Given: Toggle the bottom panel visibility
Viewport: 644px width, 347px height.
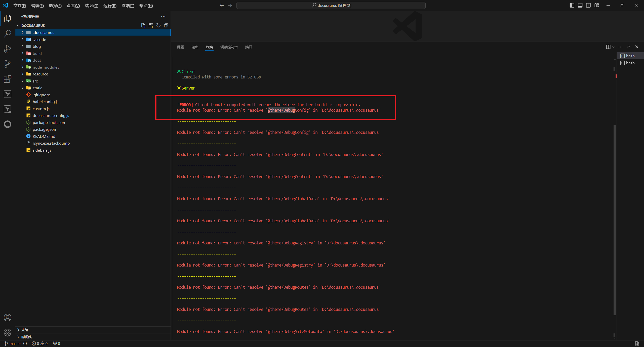Looking at the screenshot, I should pos(580,5).
